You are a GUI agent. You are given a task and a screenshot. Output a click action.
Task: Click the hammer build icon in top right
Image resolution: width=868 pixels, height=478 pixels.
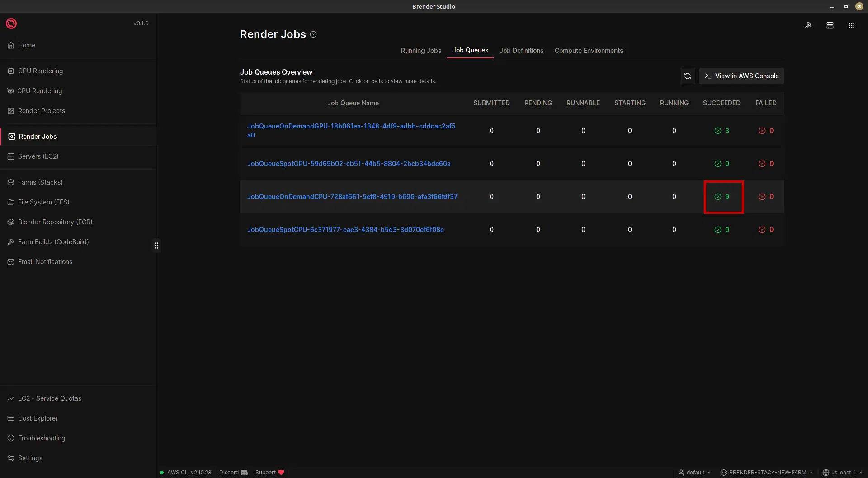point(808,25)
